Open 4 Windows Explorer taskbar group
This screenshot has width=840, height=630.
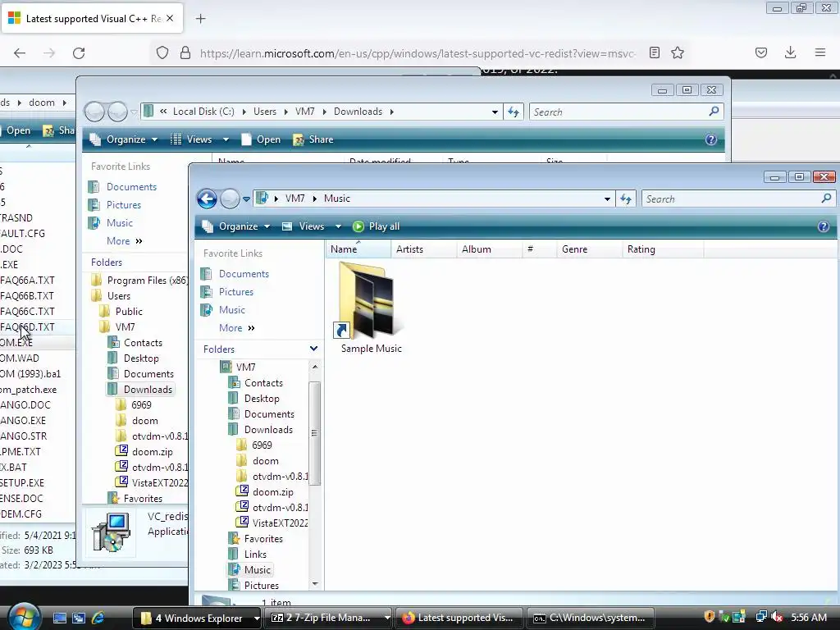(196, 618)
